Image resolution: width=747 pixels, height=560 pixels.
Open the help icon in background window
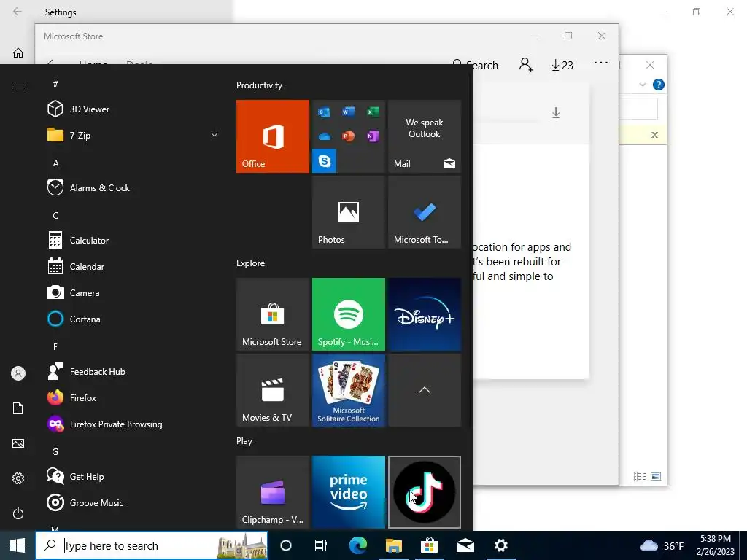point(659,85)
